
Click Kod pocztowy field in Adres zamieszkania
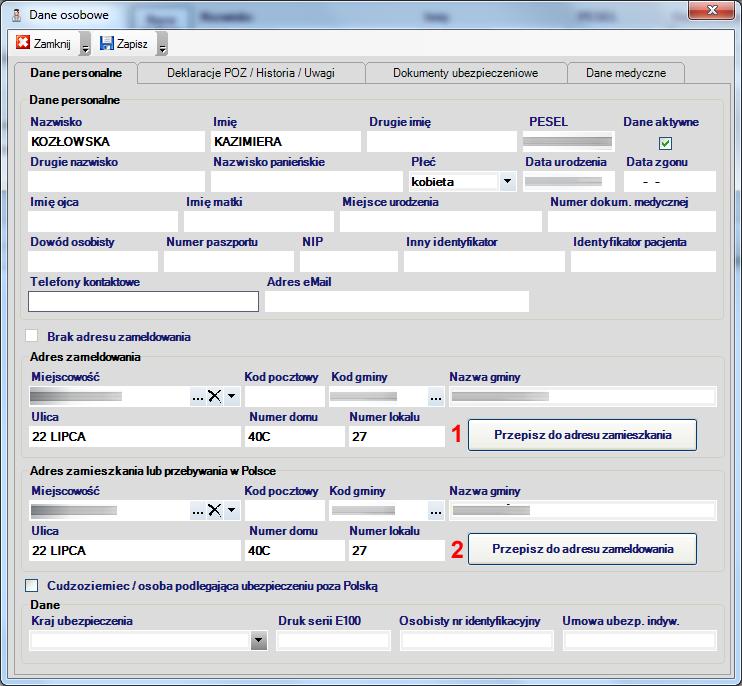point(285,510)
